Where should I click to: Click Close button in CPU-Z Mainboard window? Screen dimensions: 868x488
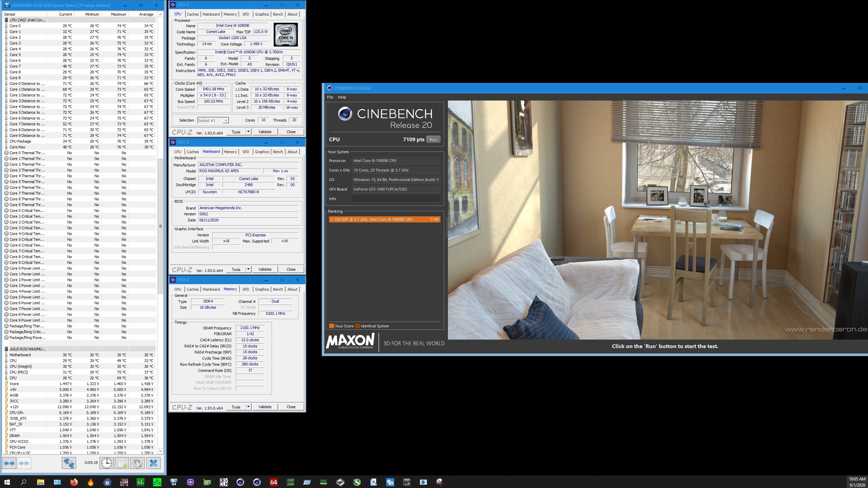tap(291, 269)
